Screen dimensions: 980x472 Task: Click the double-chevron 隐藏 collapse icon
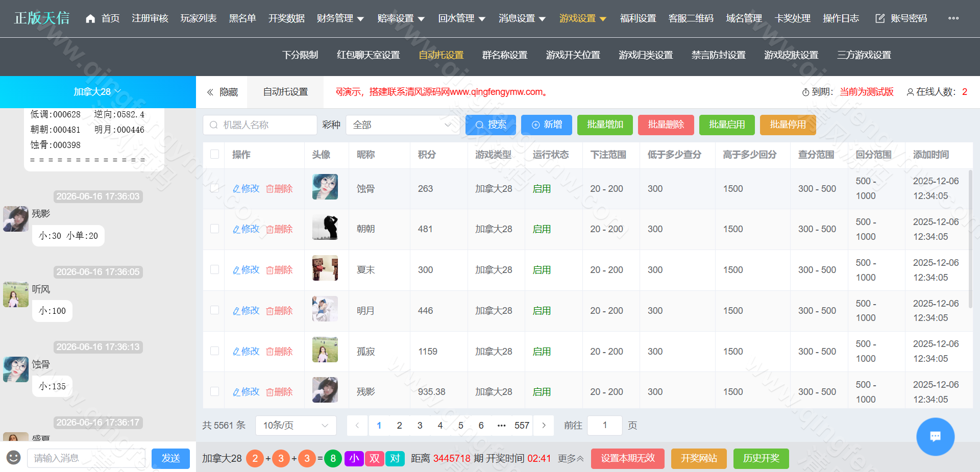pyautogui.click(x=210, y=92)
